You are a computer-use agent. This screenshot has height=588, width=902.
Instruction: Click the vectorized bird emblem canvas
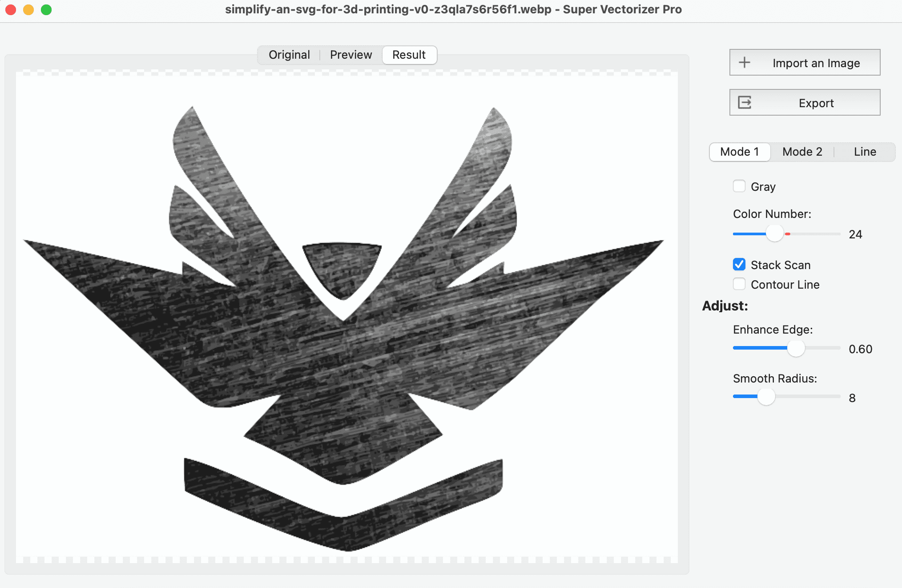click(x=347, y=317)
